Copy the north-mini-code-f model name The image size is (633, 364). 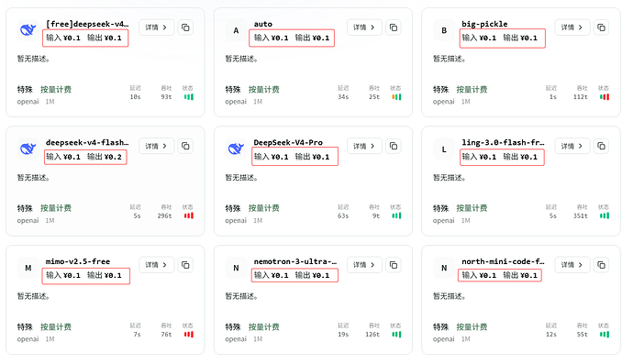601,265
